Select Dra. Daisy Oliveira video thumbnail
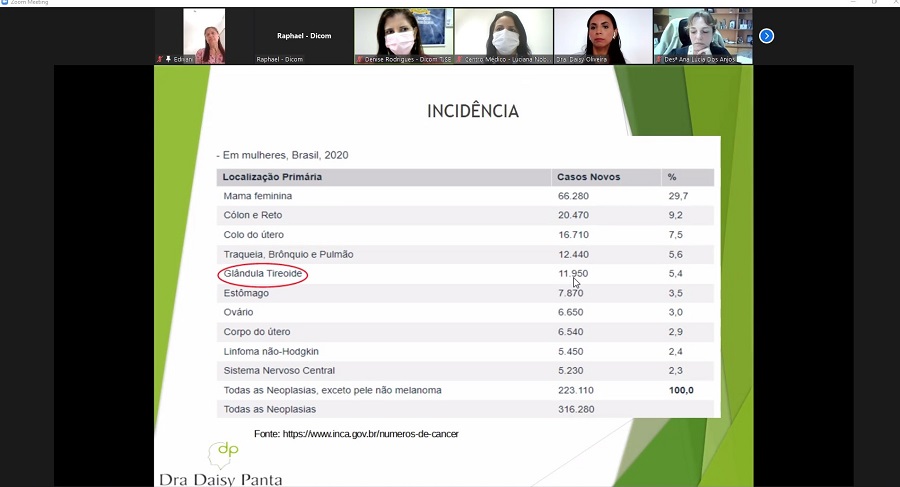Viewport: 900px width, 487px height. (602, 35)
